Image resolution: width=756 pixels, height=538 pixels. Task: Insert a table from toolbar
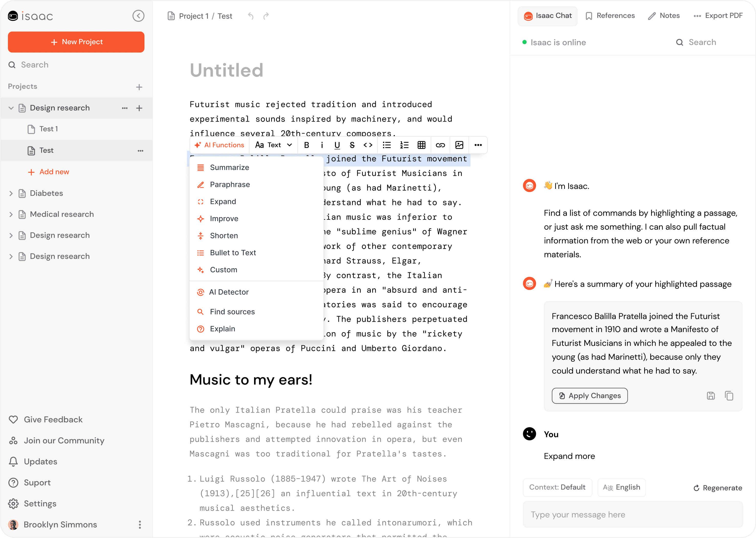(421, 145)
